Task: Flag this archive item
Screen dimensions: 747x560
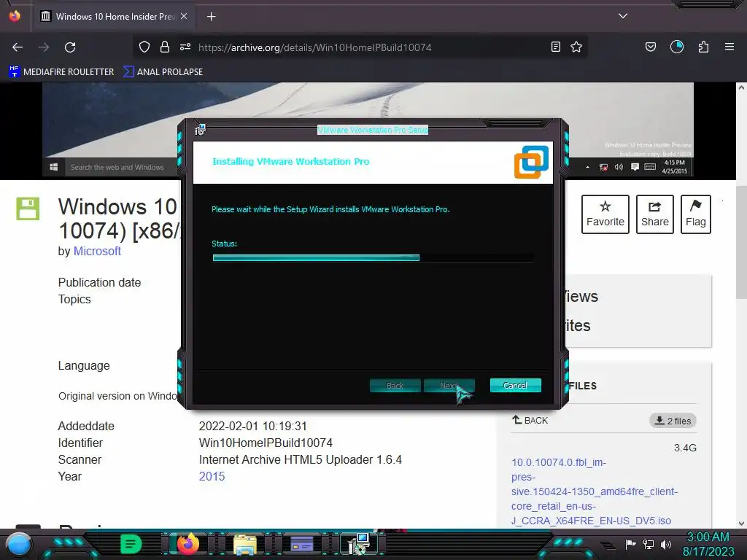Action: tap(696, 214)
